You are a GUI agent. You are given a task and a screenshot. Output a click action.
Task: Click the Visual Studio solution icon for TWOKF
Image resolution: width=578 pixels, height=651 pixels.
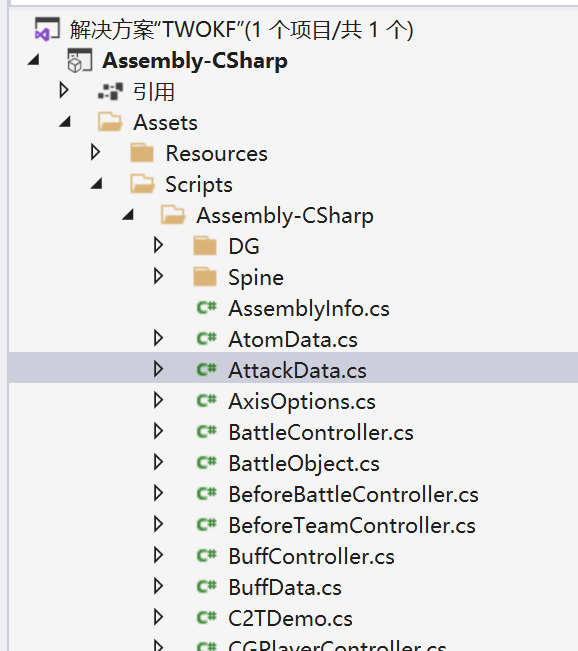point(47,29)
